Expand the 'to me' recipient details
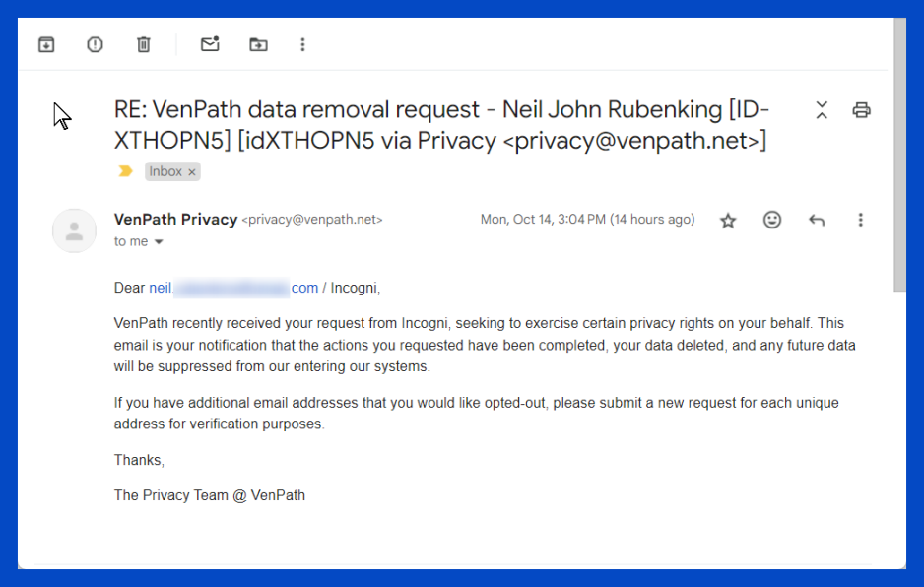 point(159,242)
